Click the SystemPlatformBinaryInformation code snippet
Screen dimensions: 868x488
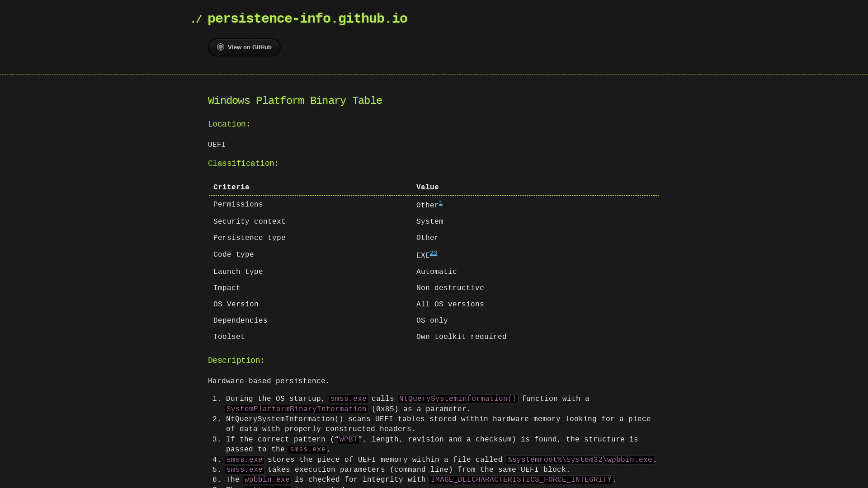[296, 409]
